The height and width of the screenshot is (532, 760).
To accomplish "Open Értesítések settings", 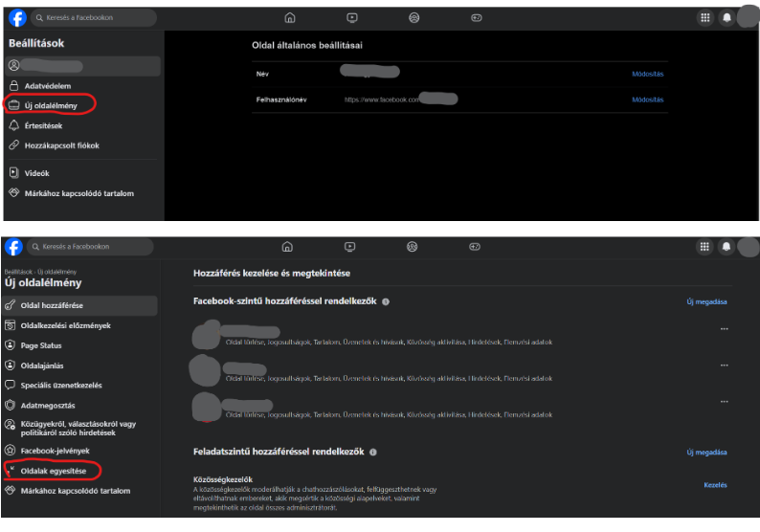I will [82, 125].
